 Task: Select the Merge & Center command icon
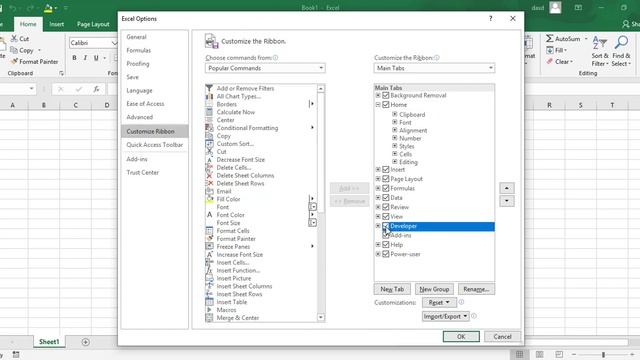(209, 318)
